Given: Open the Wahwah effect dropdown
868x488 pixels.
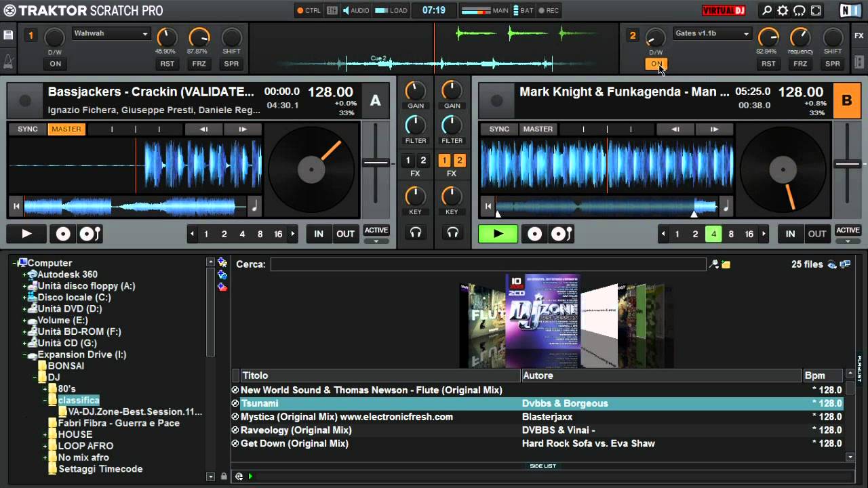Looking at the screenshot, I should pyautogui.click(x=111, y=33).
